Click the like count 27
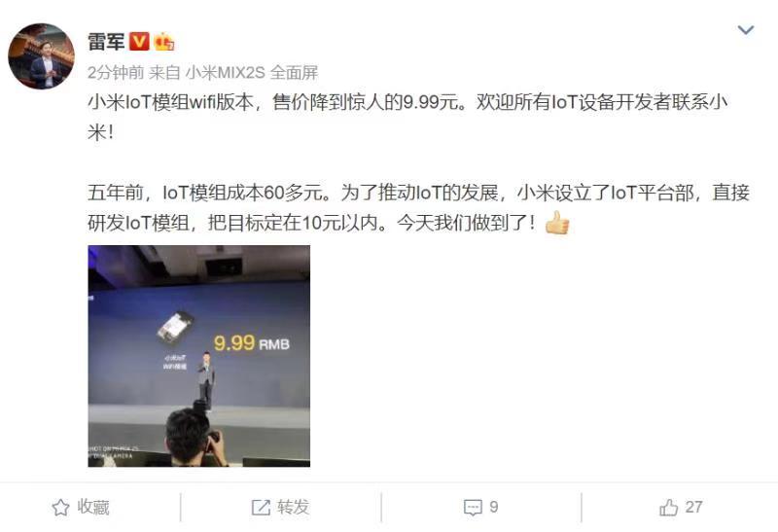This screenshot has width=778, height=532. point(693,507)
